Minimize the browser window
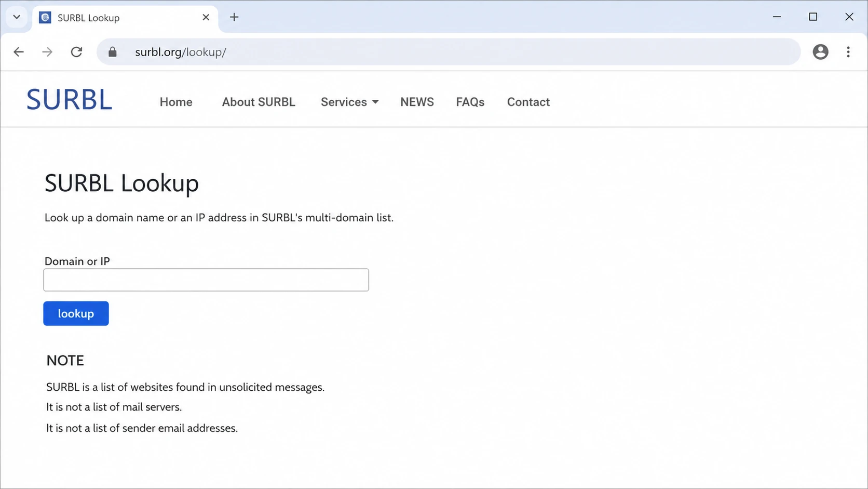Screen dimensions: 868x489 777,17
